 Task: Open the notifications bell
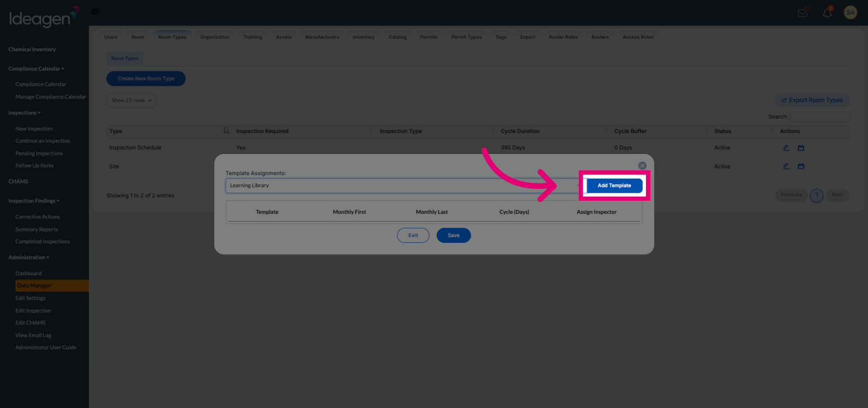coord(827,13)
